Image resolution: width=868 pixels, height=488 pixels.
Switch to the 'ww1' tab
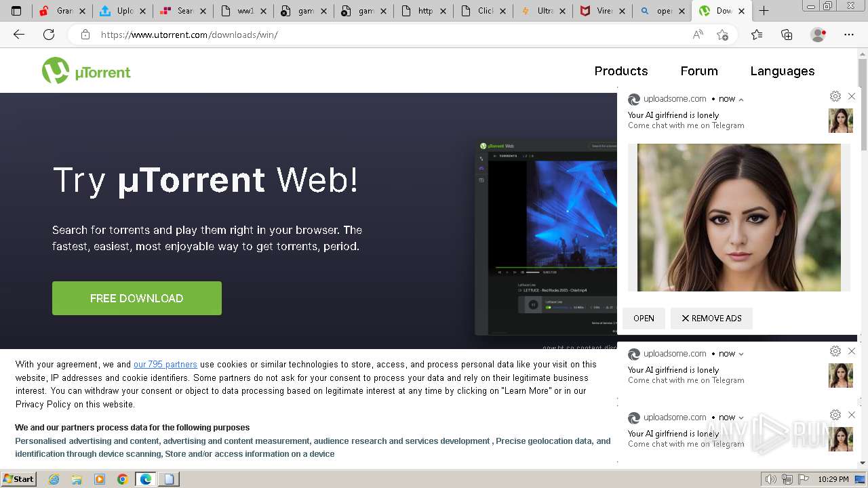click(x=242, y=11)
